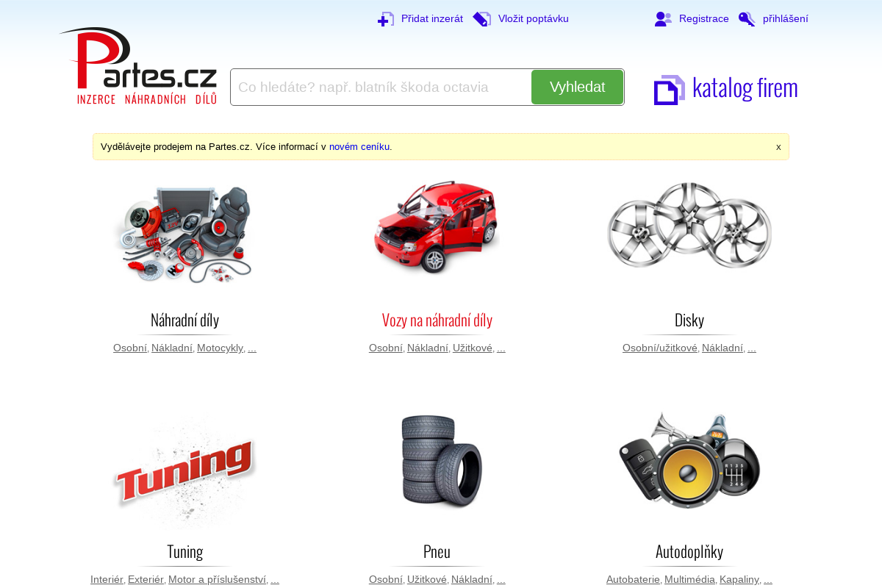Open Motocykly under Náhradní díly

click(x=220, y=348)
